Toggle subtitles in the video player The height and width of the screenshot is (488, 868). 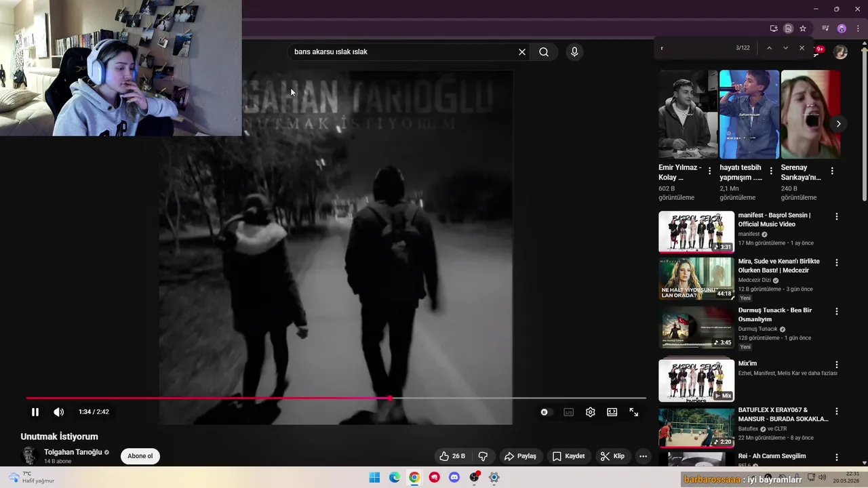pyautogui.click(x=569, y=412)
